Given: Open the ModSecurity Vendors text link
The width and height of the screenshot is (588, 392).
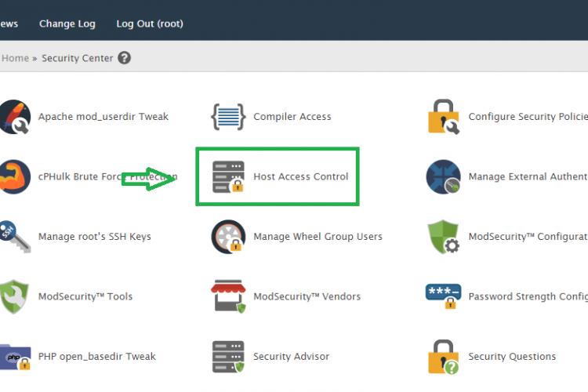Looking at the screenshot, I should click(x=307, y=296).
